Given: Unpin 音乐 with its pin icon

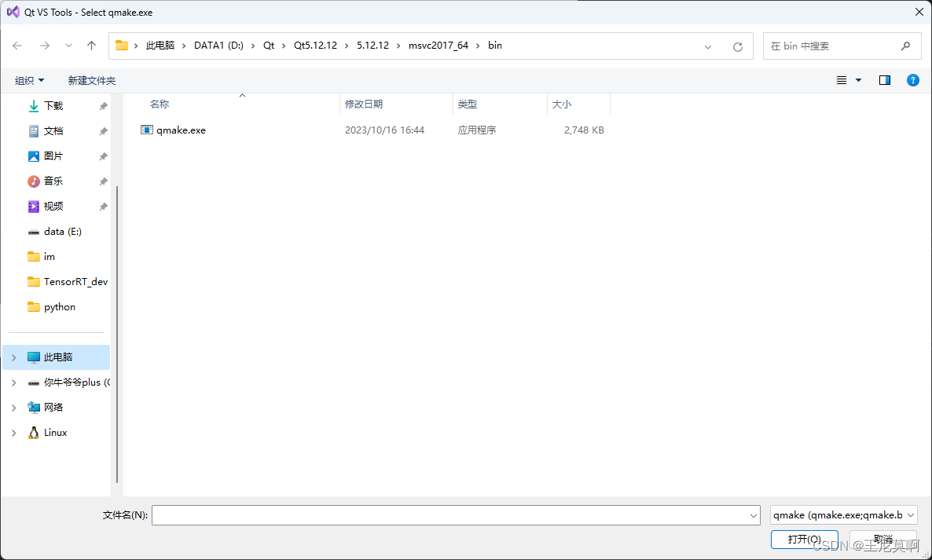Looking at the screenshot, I should [x=103, y=181].
